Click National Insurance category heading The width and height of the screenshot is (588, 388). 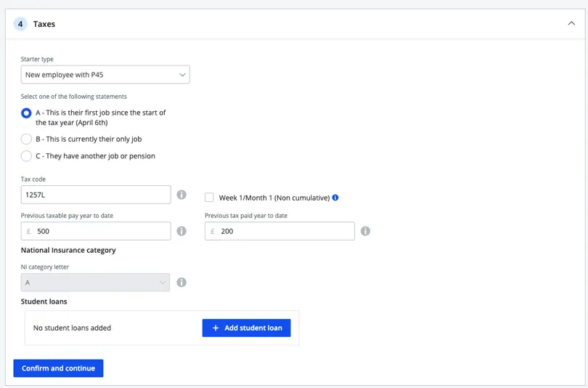68,250
